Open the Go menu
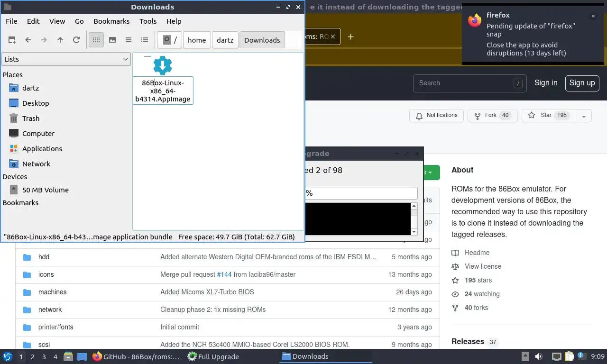 pyautogui.click(x=79, y=21)
